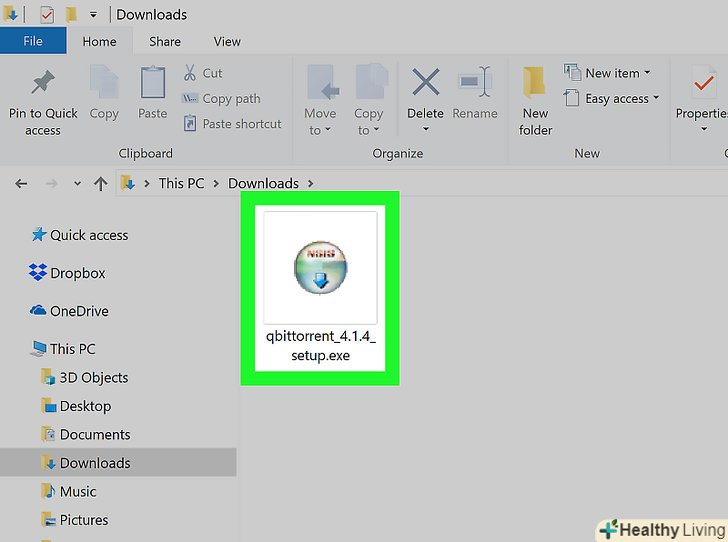Go up one folder level arrow

(x=100, y=184)
